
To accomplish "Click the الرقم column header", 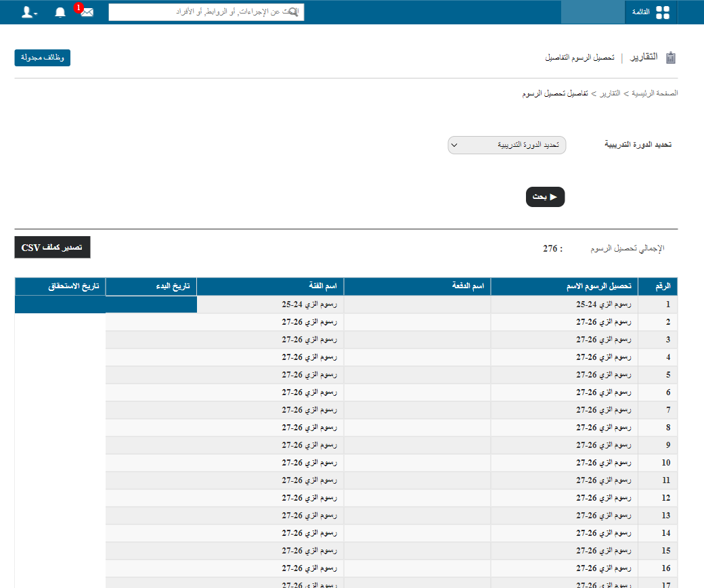I will (x=658, y=286).
